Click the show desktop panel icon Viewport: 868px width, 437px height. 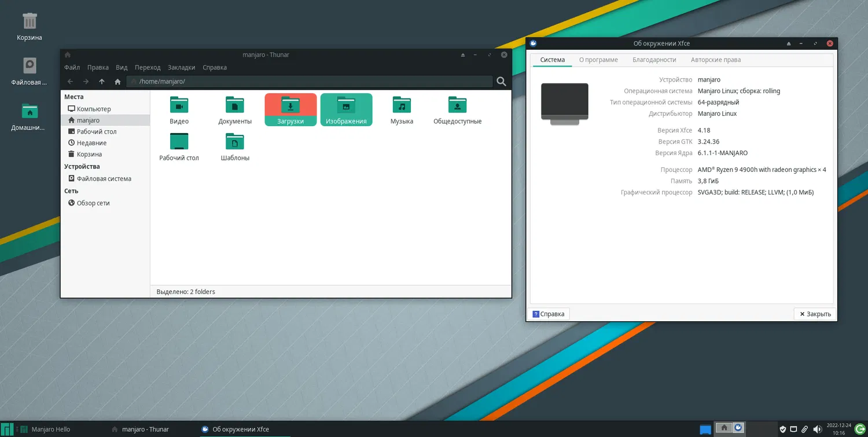(x=705, y=429)
